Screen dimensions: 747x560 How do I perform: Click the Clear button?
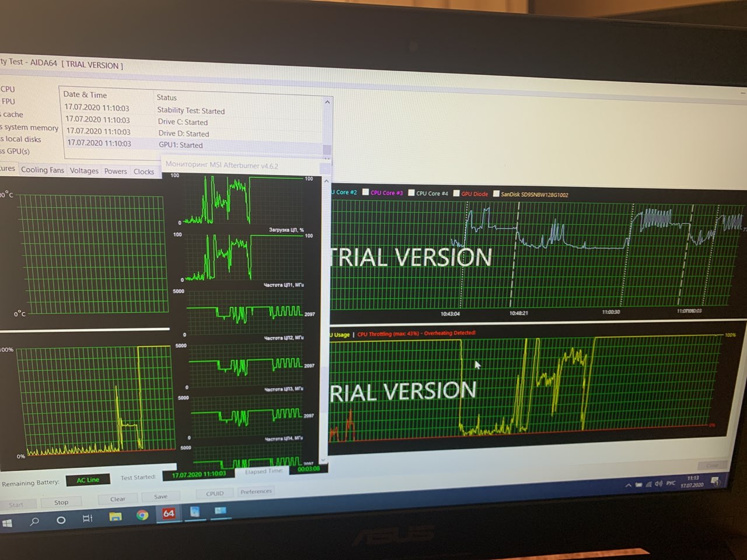pyautogui.click(x=118, y=499)
